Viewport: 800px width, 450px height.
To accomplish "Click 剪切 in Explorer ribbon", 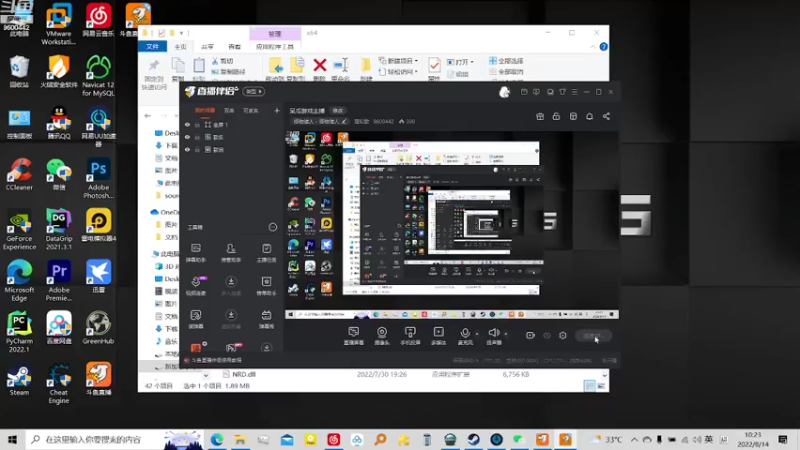I will pyautogui.click(x=222, y=61).
